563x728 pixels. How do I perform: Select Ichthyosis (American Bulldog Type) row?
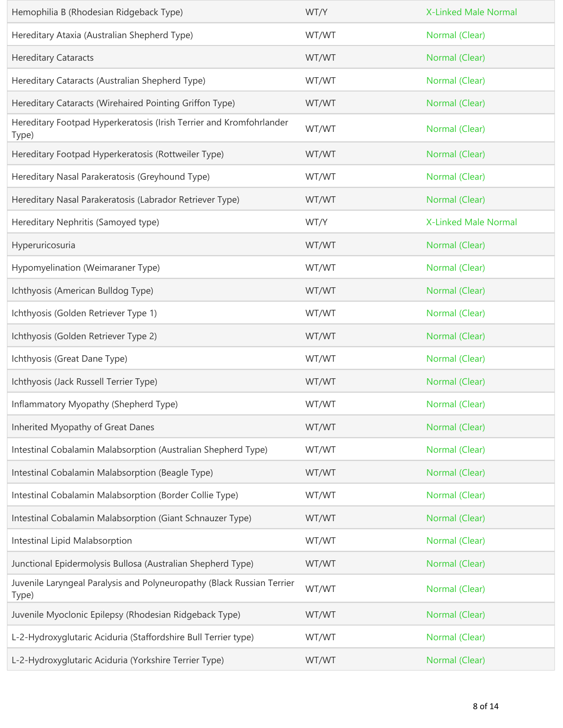281,290
